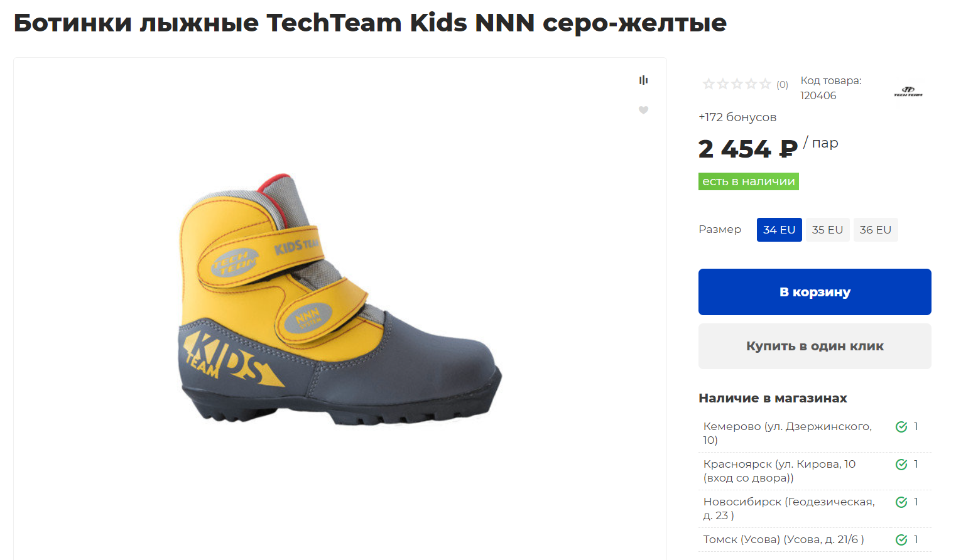Add product to favorites with heart icon
This screenshot has height=560, width=956.
[x=643, y=110]
